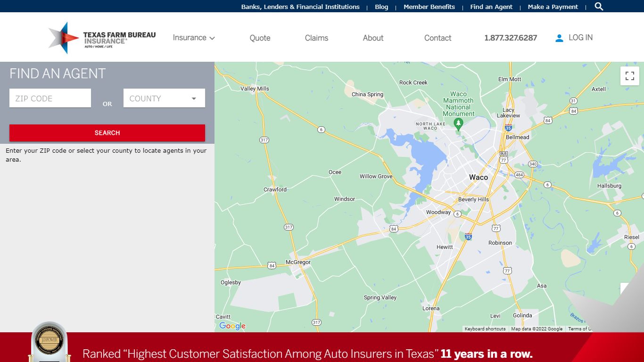Screen dimensions: 644x362
Task: Click the J.D. Power award badge
Action: pos(49,342)
